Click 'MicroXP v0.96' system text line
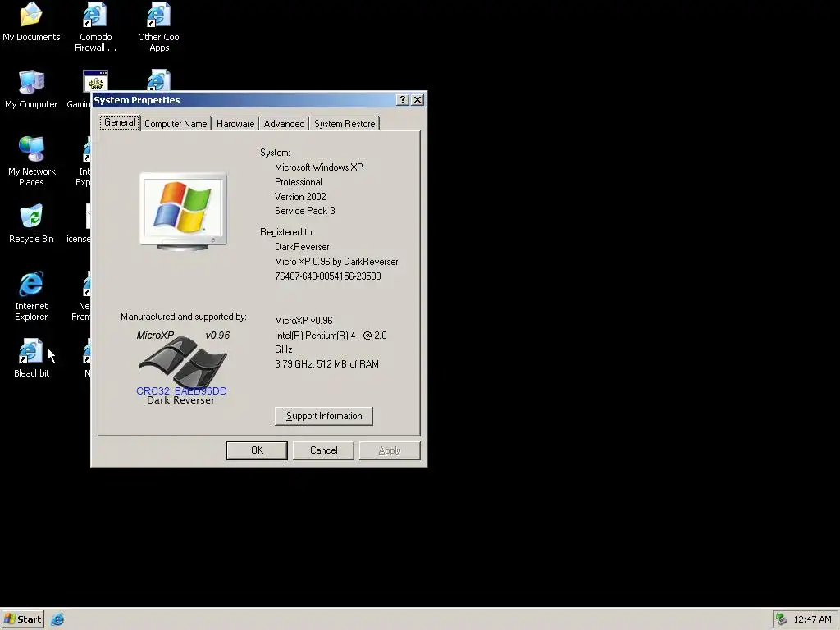Image resolution: width=840 pixels, height=630 pixels. [304, 321]
